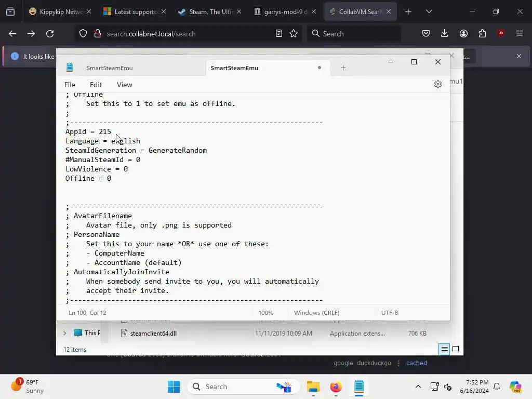Go forward in Firefox

[x=31, y=34]
